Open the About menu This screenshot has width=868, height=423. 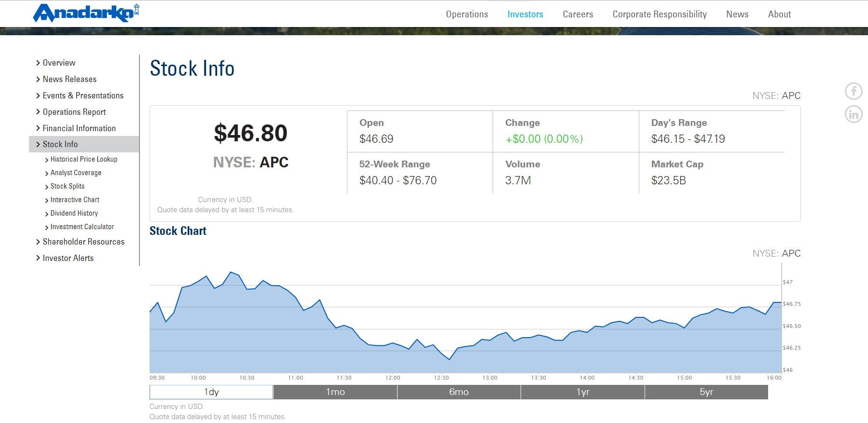tap(779, 14)
